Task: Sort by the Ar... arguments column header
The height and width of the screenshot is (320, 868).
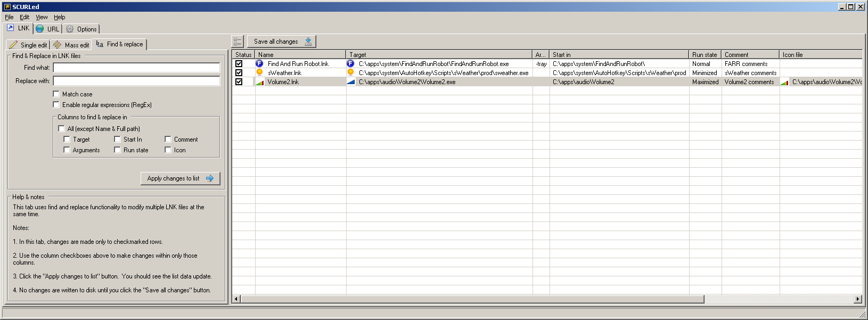Action: pos(541,54)
